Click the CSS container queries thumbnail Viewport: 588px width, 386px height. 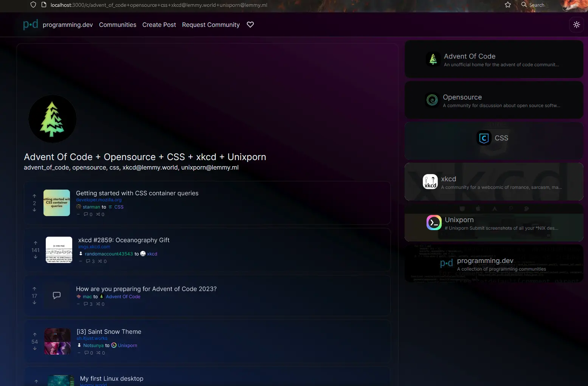tap(57, 203)
